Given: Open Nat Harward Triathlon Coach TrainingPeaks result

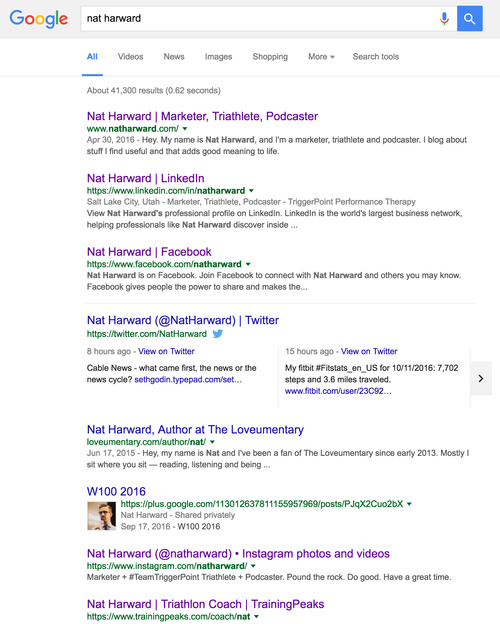Looking at the screenshot, I should [205, 604].
